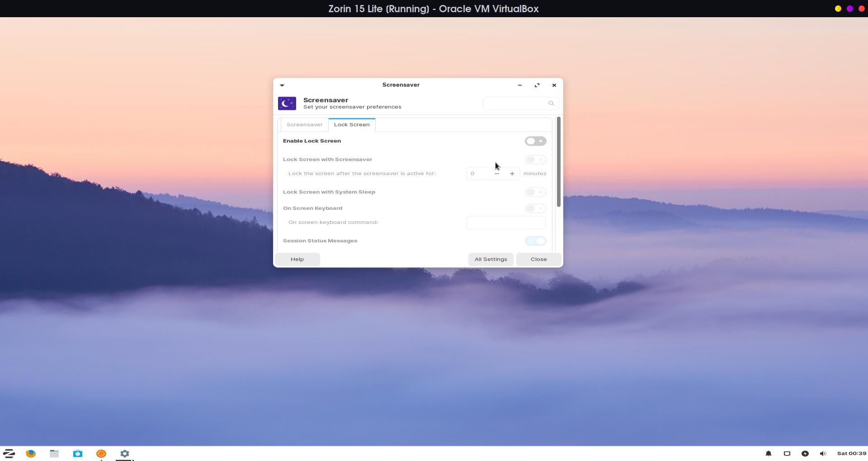
Task: Open the Files manager in taskbar
Action: tap(54, 453)
